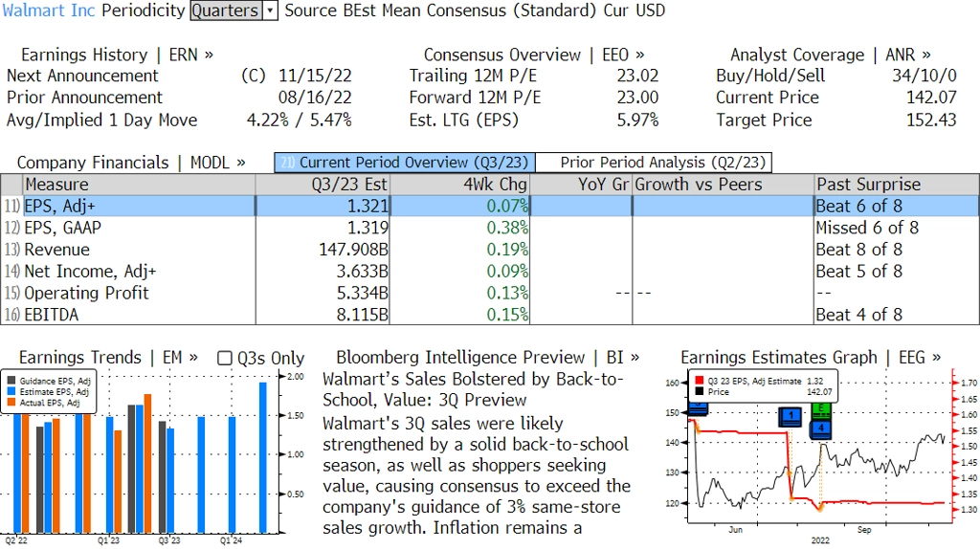Open the Periodicity Quarters dropdown arrow
980x549 pixels.
tap(271, 11)
